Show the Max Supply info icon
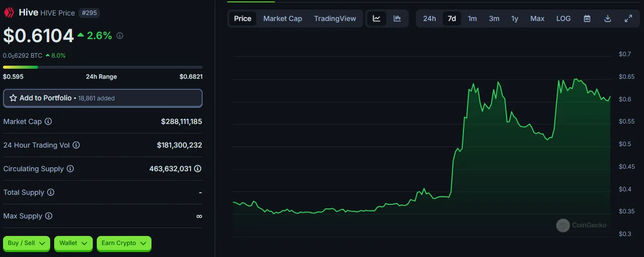Viewport: 644px width, 257px height. pos(48,216)
